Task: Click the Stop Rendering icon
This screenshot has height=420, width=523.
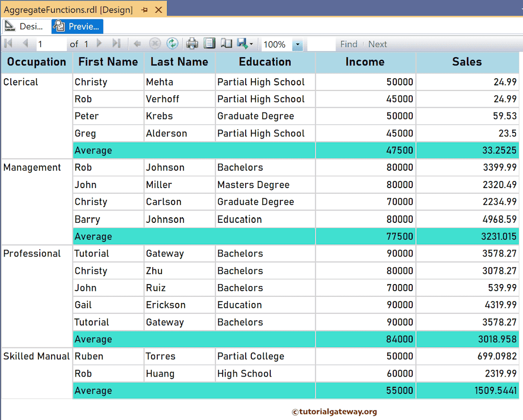Action: point(154,43)
